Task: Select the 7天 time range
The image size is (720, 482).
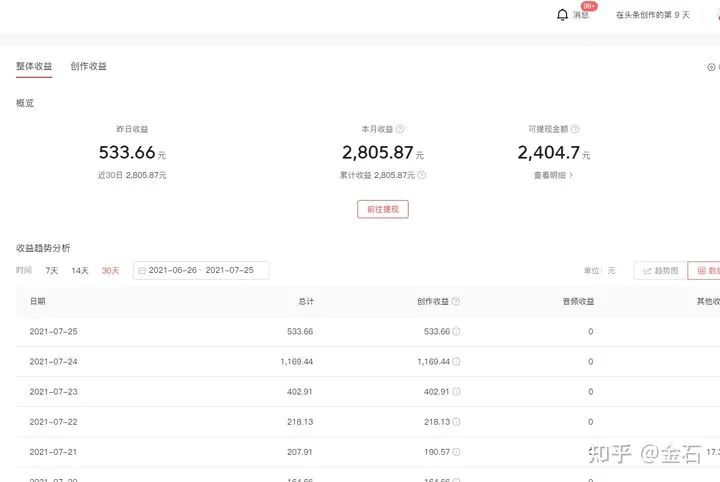Action: point(52,270)
